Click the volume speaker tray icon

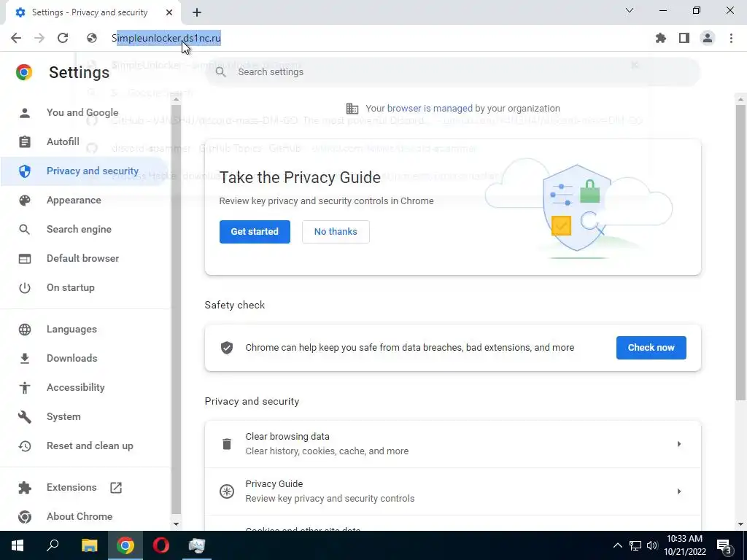pyautogui.click(x=652, y=545)
